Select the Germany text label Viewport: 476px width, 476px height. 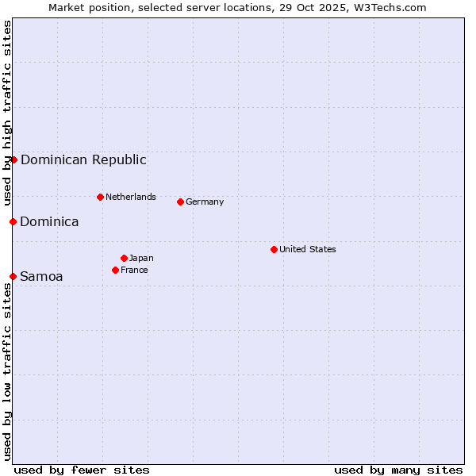coord(205,202)
